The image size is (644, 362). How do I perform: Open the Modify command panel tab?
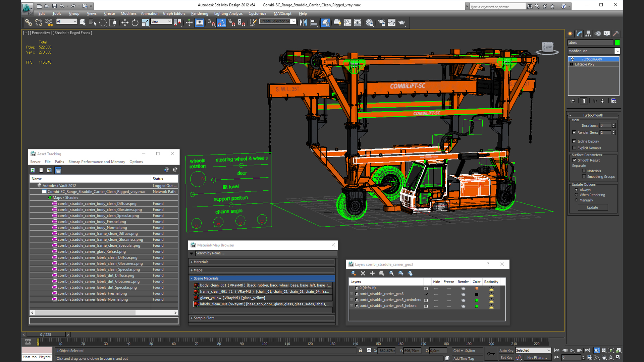click(x=579, y=34)
